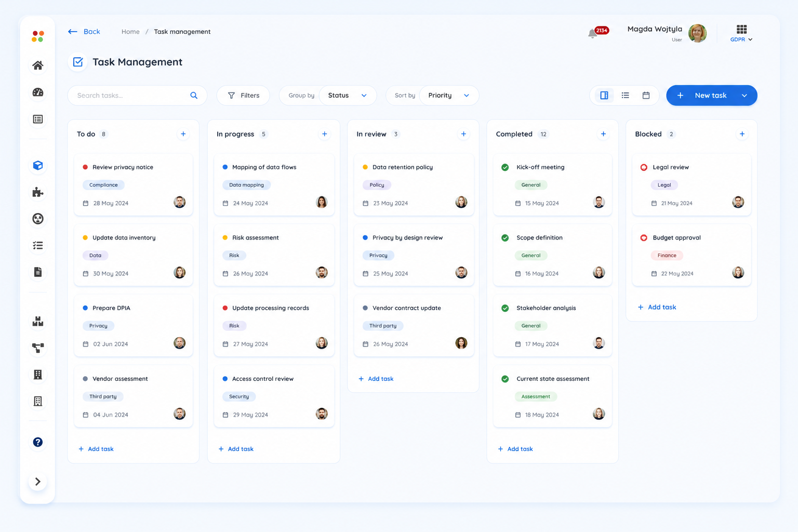The image size is (798, 532).
Task: Click the stacked boxes icon in sidebar
Action: (x=38, y=322)
